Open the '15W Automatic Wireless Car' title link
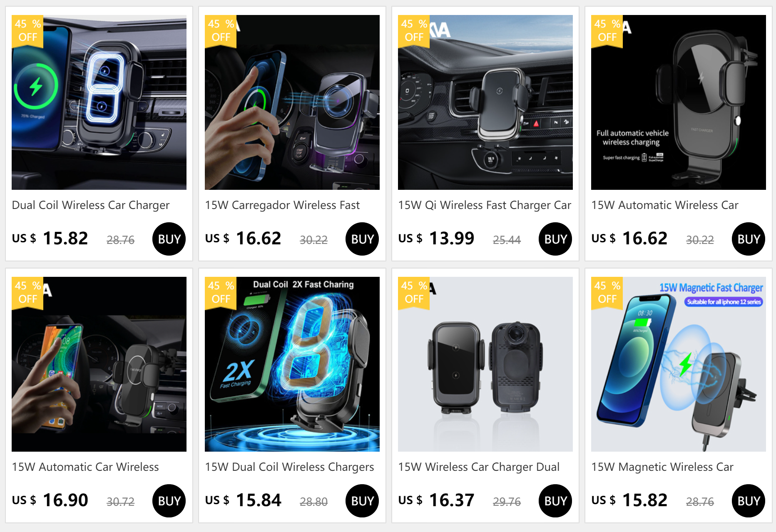Viewport: 776px width, 532px height. pyautogui.click(x=665, y=205)
